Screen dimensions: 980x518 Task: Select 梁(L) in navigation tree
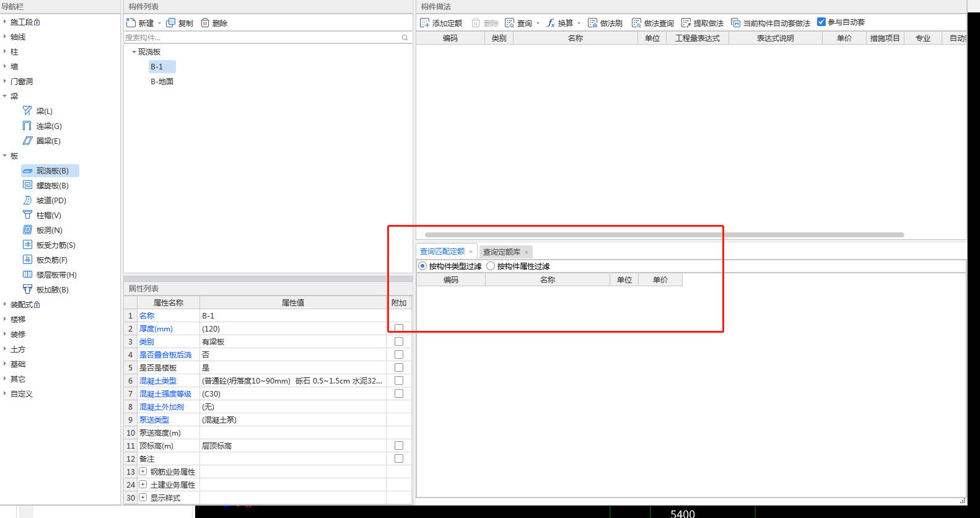(x=44, y=111)
